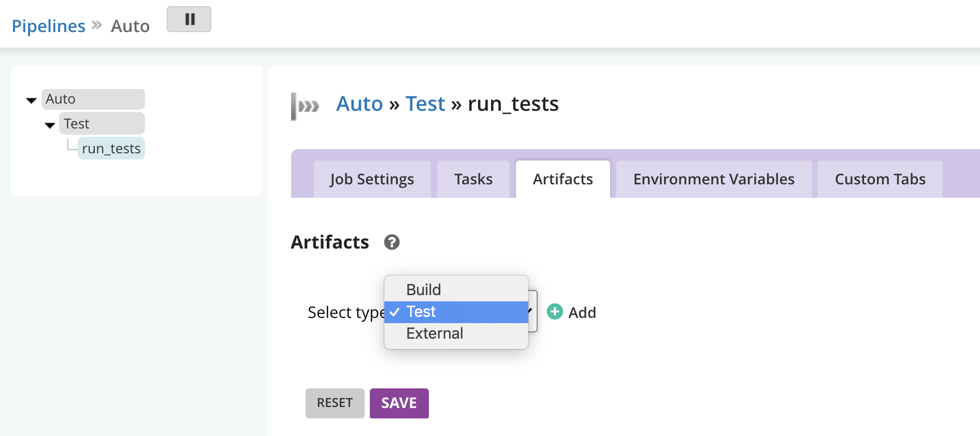Image resolution: width=980 pixels, height=436 pixels.
Task: Switch to the Tasks tab
Action: point(473,179)
